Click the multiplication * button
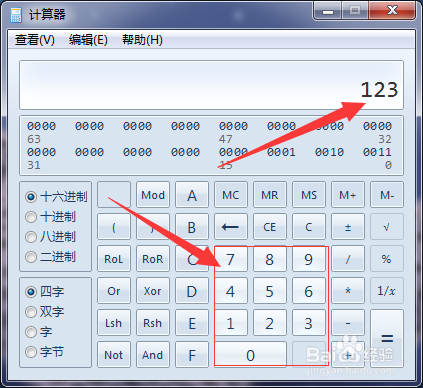 click(x=348, y=291)
